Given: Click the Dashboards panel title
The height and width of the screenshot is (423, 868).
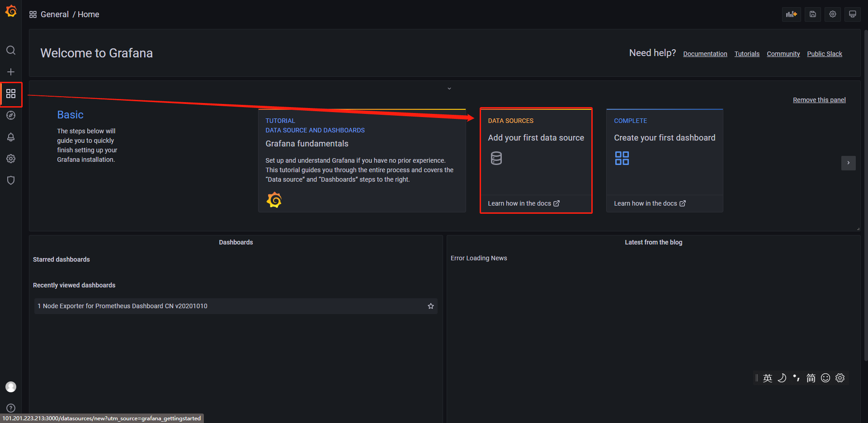Looking at the screenshot, I should [x=236, y=242].
